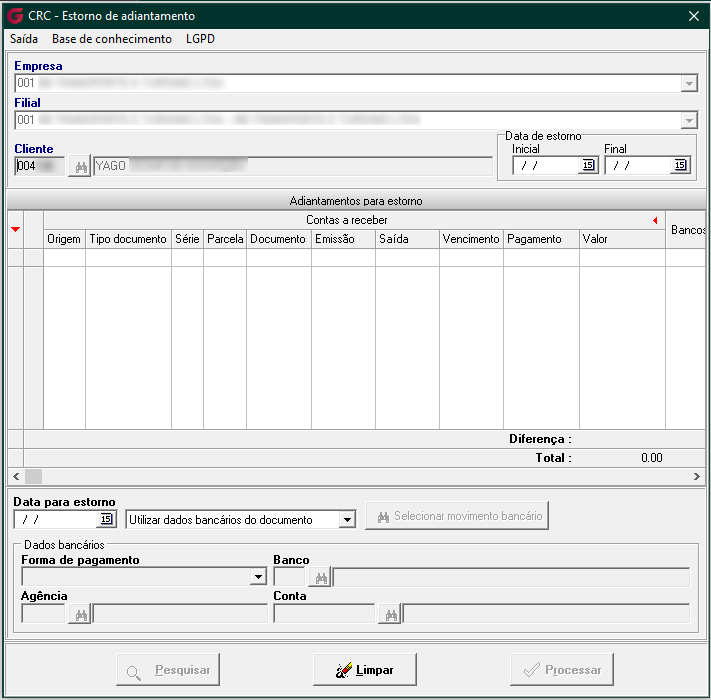Click the Conta binoculars lookup icon
Image resolution: width=711 pixels, height=700 pixels.
tap(390, 615)
